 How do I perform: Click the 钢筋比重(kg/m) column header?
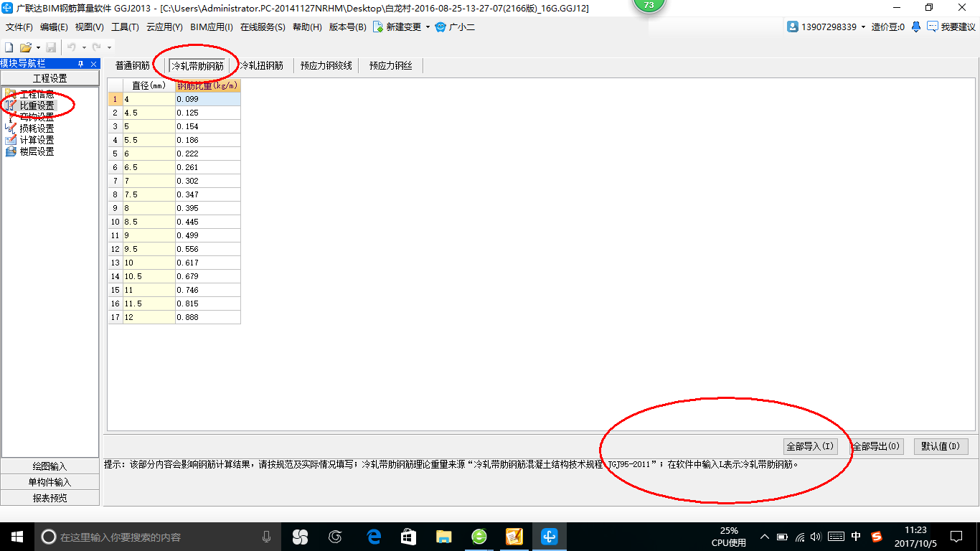pos(208,85)
